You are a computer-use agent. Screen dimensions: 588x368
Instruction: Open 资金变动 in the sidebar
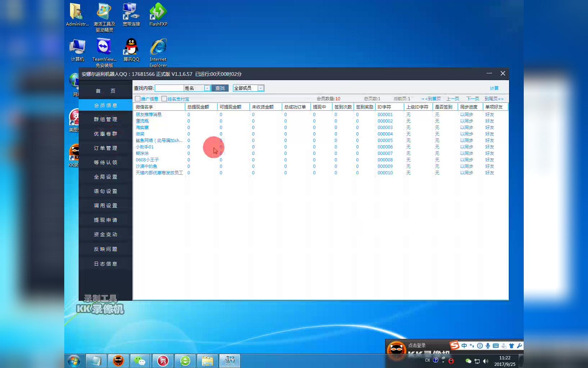106,234
